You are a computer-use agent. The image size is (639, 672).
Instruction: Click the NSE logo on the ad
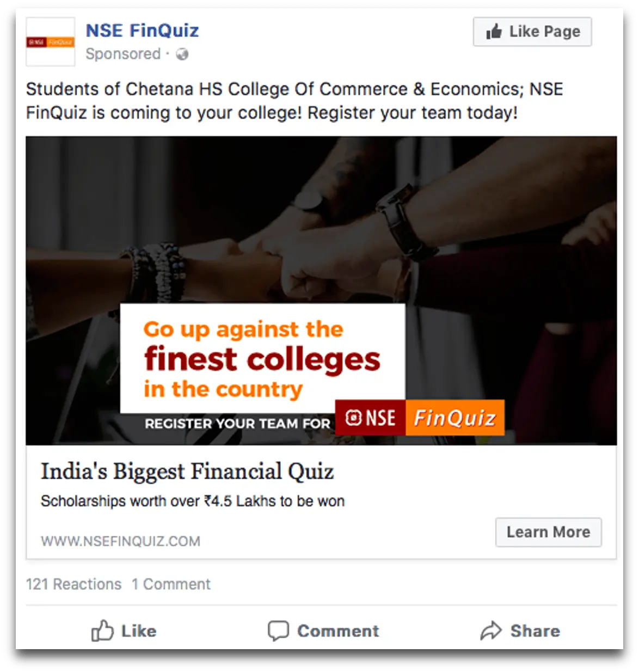(x=370, y=418)
